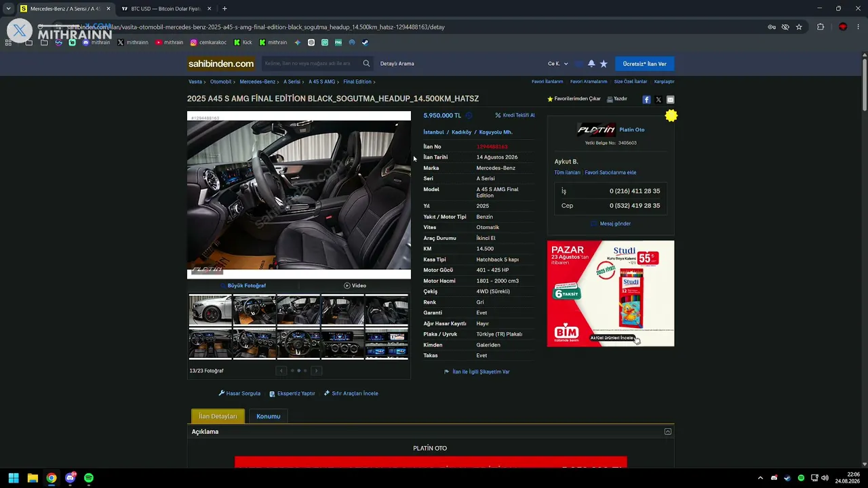868x488 pixels.
Task: Report listing via İlan ile İlgili Şikayetim Var
Action: (477, 371)
